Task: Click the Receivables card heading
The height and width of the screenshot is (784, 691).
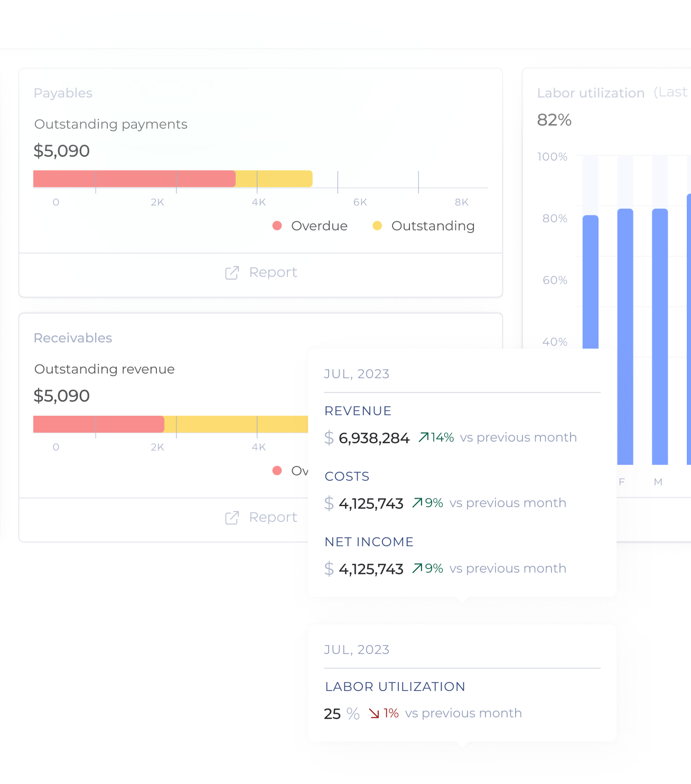Action: 73,338
